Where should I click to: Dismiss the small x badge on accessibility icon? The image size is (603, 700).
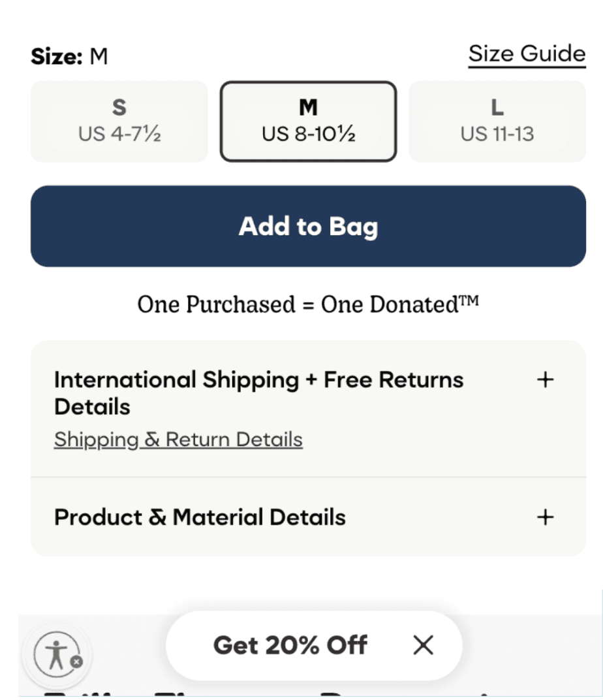[x=76, y=662]
